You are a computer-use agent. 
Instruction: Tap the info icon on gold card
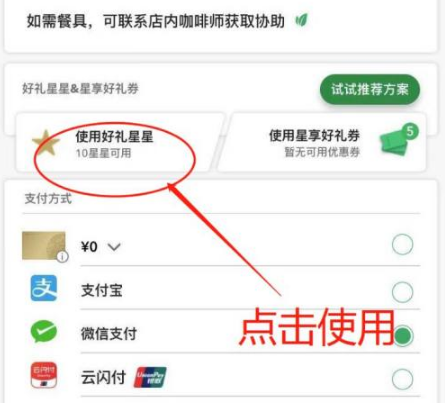click(62, 256)
